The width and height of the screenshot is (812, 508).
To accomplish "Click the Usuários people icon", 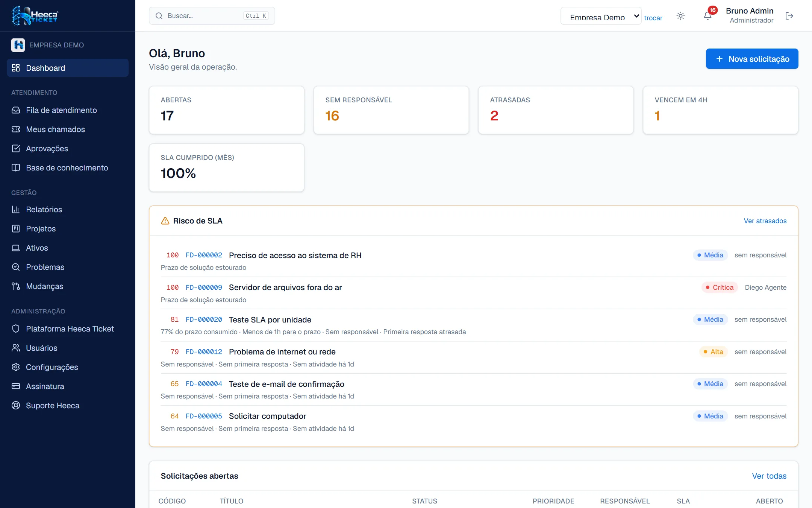I will coord(16,348).
